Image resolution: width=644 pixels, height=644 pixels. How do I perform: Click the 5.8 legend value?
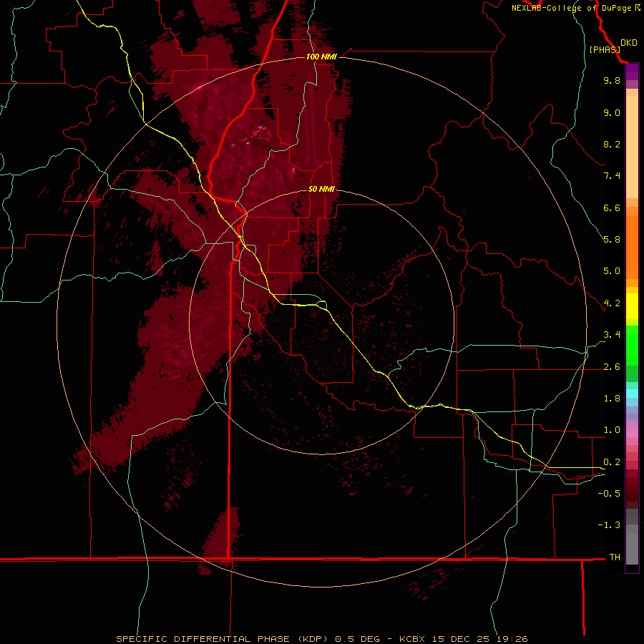[612, 240]
